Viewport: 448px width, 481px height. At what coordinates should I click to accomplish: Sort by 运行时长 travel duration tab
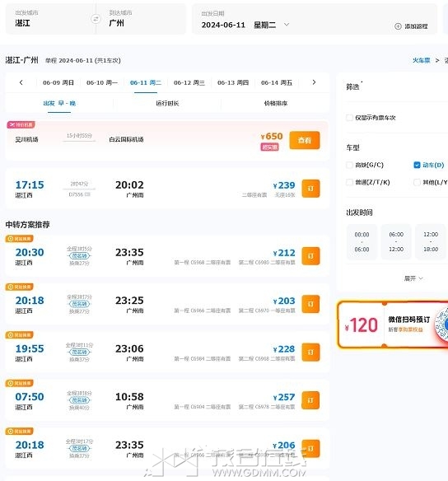pos(167,104)
